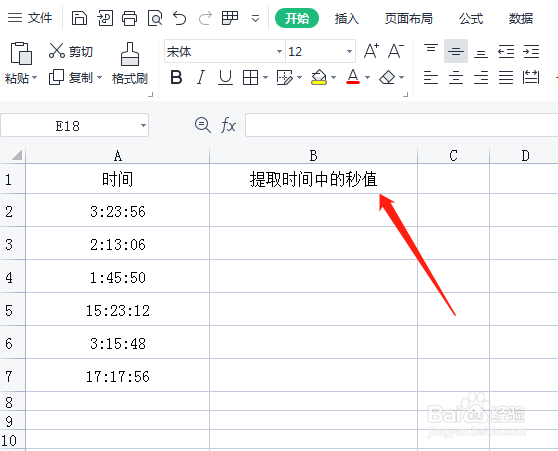Click the 粘贴 paste icon
The height and width of the screenshot is (451, 558).
click(x=21, y=53)
